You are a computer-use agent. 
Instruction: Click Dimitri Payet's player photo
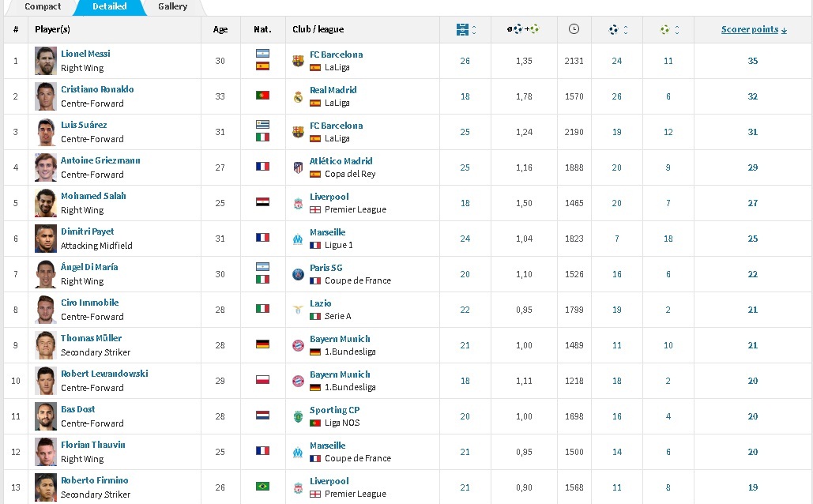pos(46,239)
